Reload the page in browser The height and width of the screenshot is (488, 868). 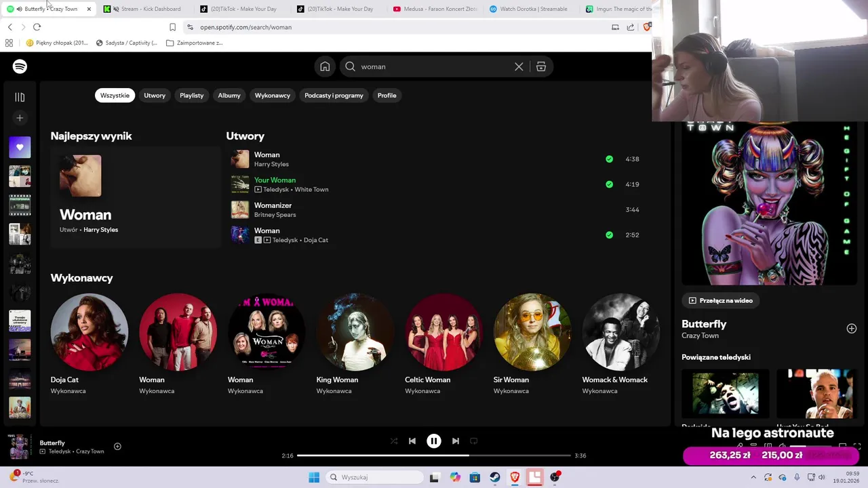[37, 27]
